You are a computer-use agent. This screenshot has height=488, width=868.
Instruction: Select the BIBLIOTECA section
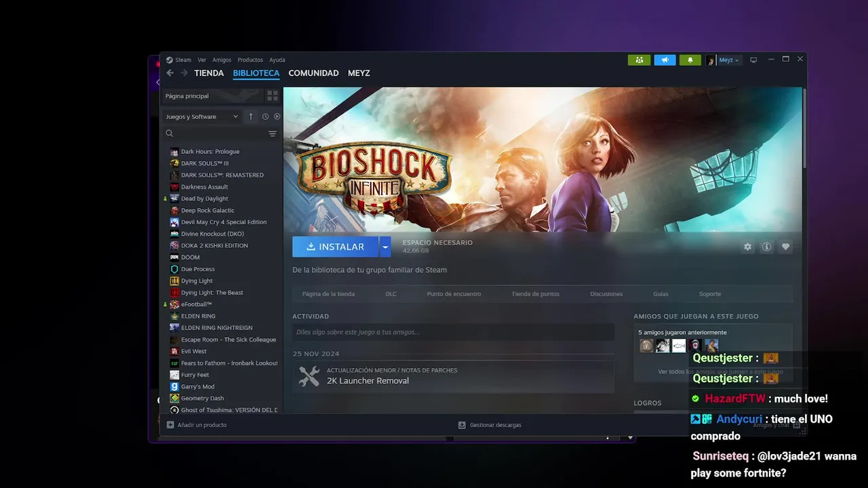256,73
